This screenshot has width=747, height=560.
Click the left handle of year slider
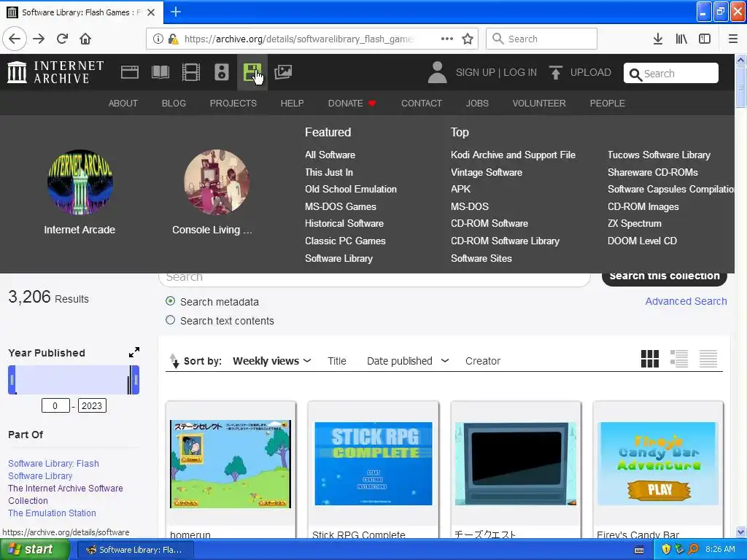12,379
